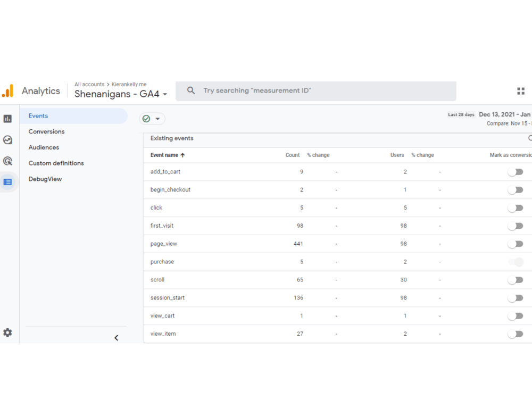Open Shenanigans - GA4 property dropdown
This screenshot has height=399, width=532.
(x=121, y=94)
